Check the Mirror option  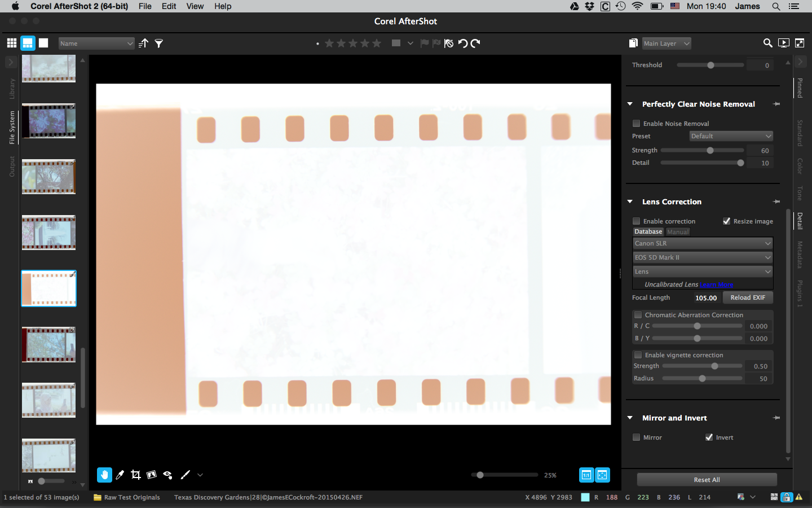pos(636,437)
